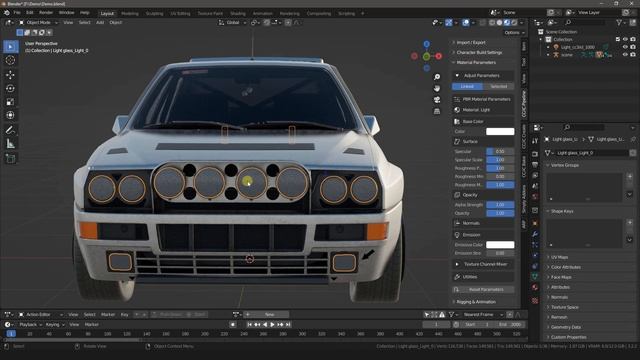Click red X axis on navigation gizmo

coord(438,56)
